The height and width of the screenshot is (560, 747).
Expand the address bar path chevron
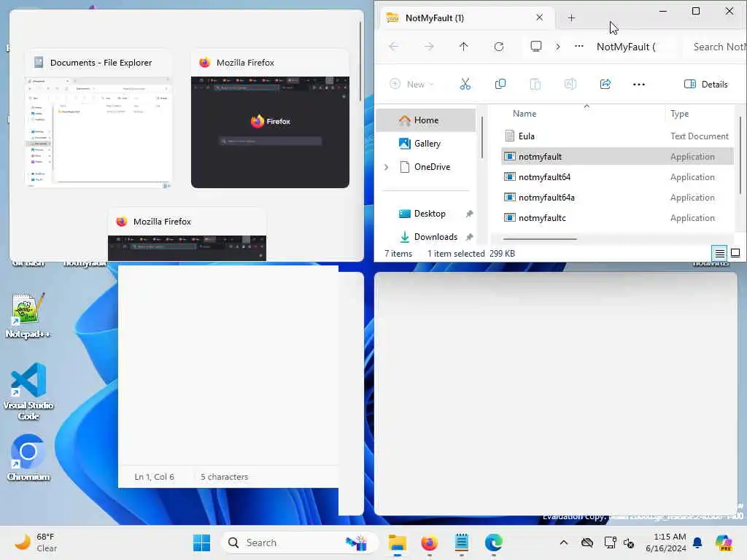[558, 47]
